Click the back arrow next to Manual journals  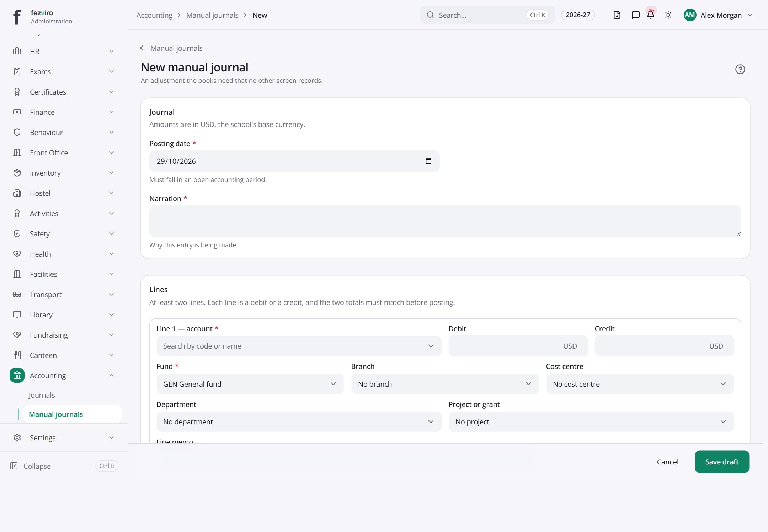tap(143, 48)
